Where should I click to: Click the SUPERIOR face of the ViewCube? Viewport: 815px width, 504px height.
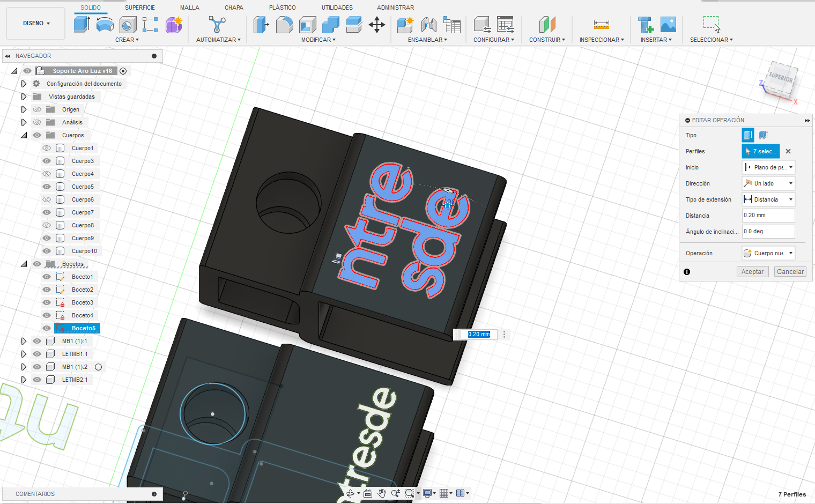click(x=781, y=78)
